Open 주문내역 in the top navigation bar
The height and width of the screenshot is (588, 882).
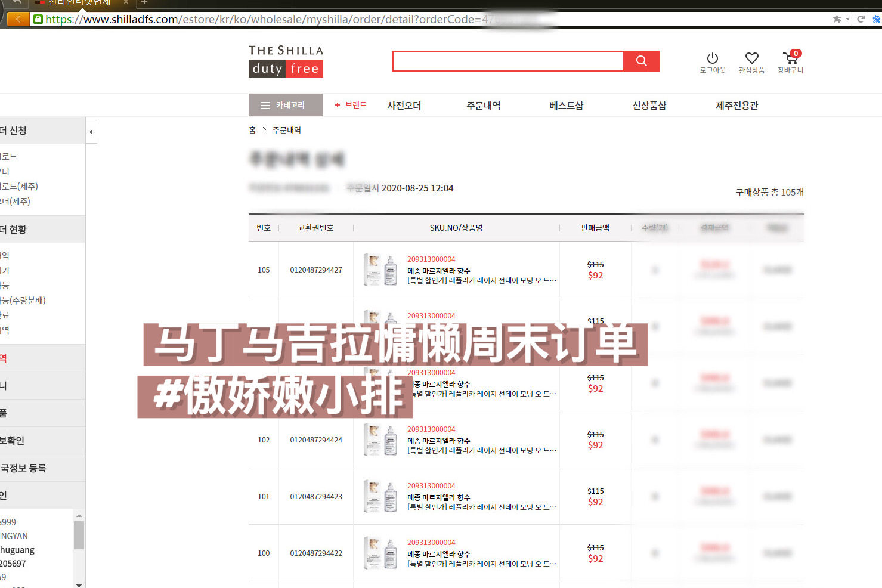coord(484,106)
